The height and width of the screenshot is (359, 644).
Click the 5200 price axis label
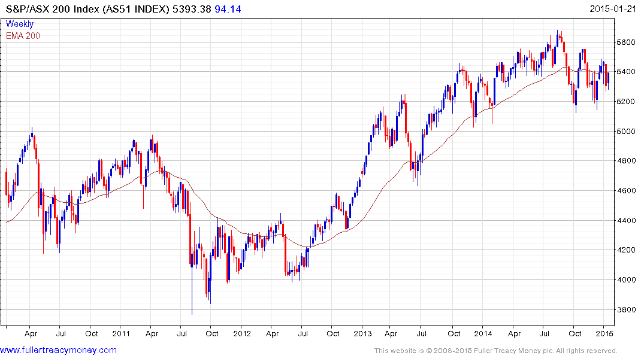pos(625,101)
